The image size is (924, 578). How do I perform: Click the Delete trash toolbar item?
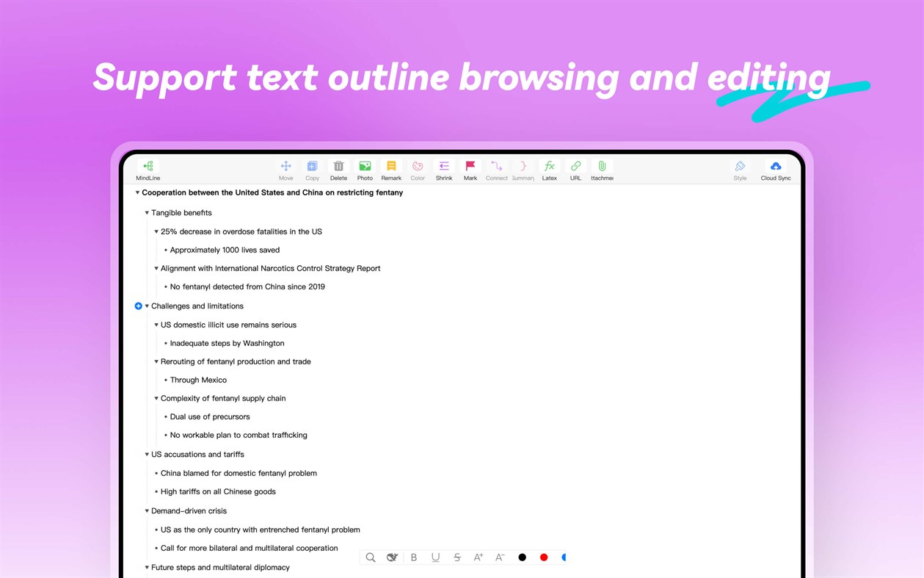pos(338,167)
